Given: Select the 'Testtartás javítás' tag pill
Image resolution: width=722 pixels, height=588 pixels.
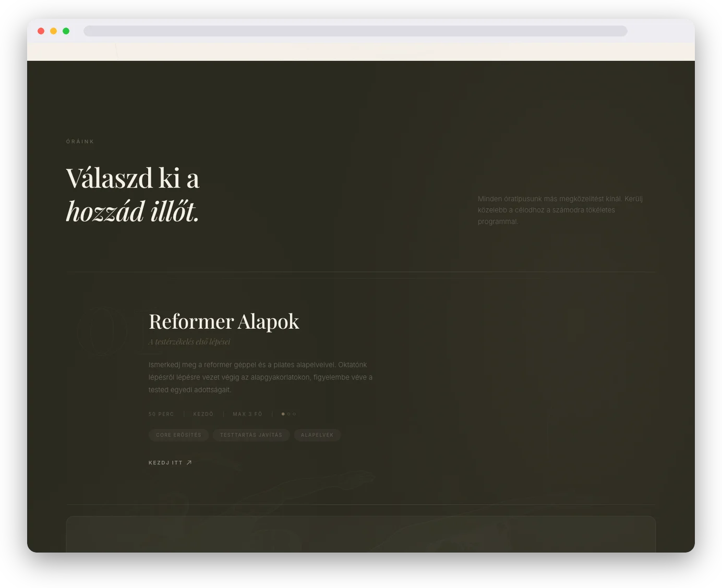Looking at the screenshot, I should click(x=251, y=435).
